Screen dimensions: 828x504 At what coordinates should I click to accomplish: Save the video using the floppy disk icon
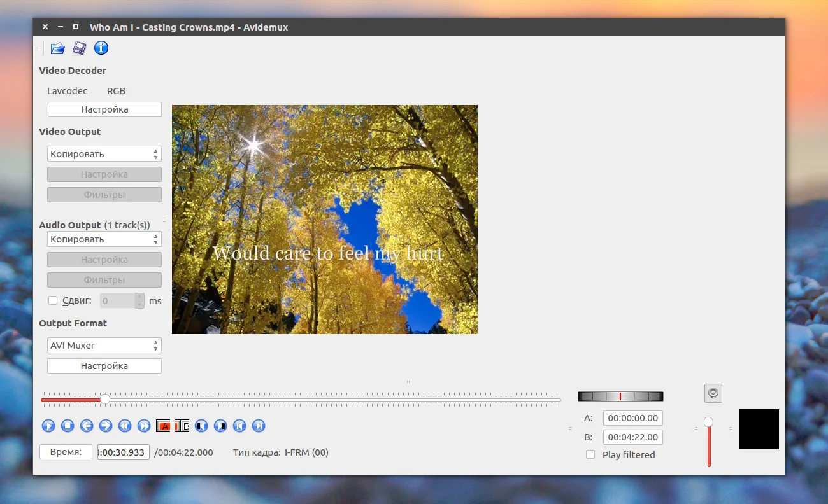click(x=79, y=48)
